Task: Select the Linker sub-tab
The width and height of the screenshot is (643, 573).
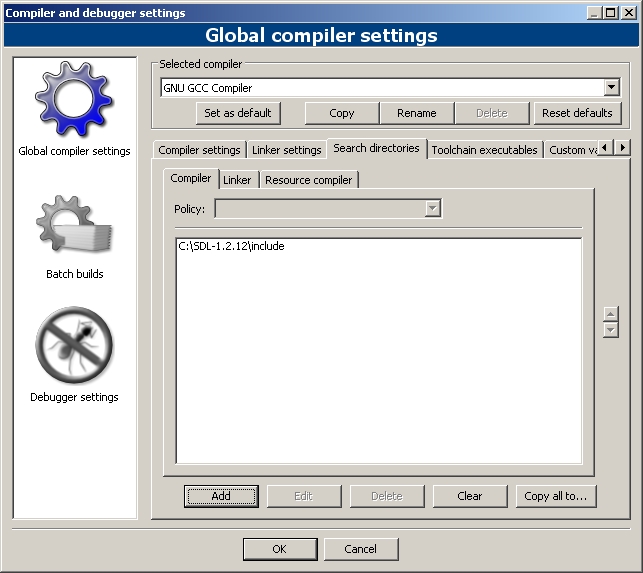Action: (237, 180)
